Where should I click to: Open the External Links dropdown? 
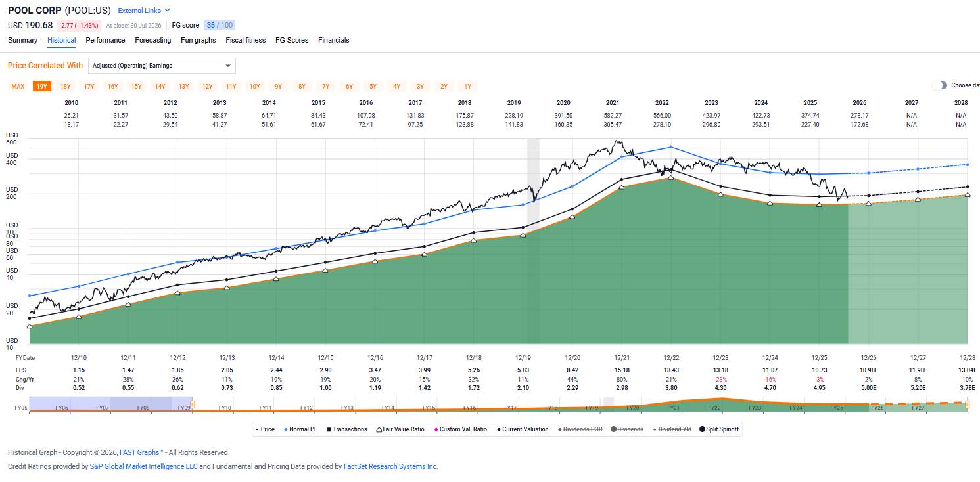[x=144, y=11]
